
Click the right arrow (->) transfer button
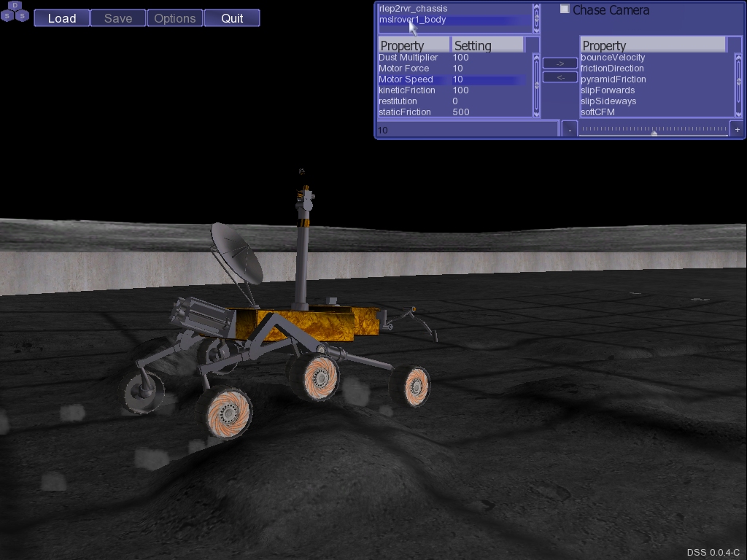pyautogui.click(x=560, y=63)
